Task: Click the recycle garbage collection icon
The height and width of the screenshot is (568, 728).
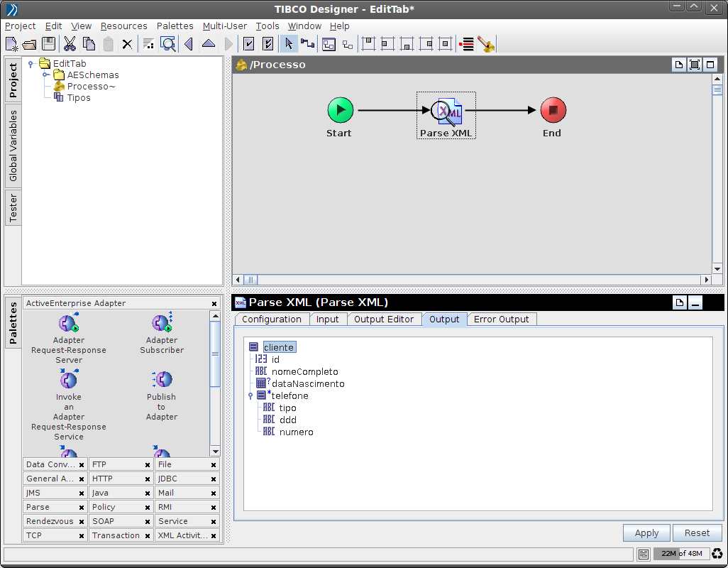Action: tap(717, 554)
